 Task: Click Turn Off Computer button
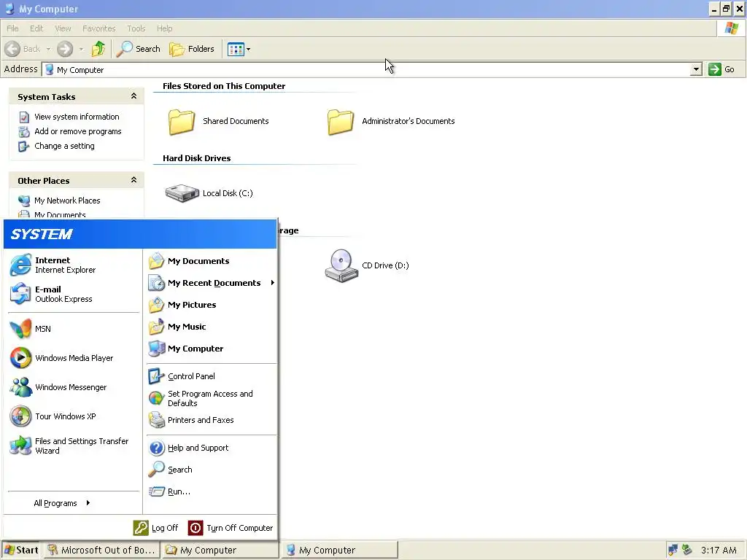click(231, 528)
